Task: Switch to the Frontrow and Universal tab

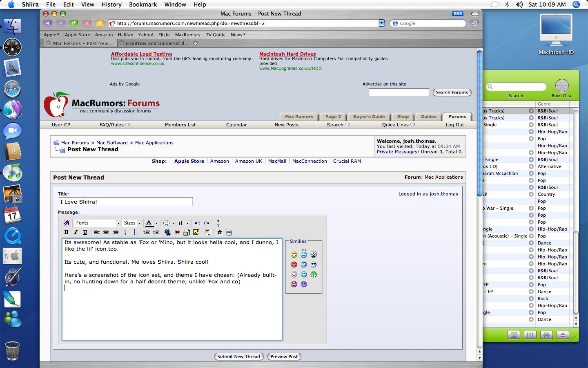Action: point(154,43)
